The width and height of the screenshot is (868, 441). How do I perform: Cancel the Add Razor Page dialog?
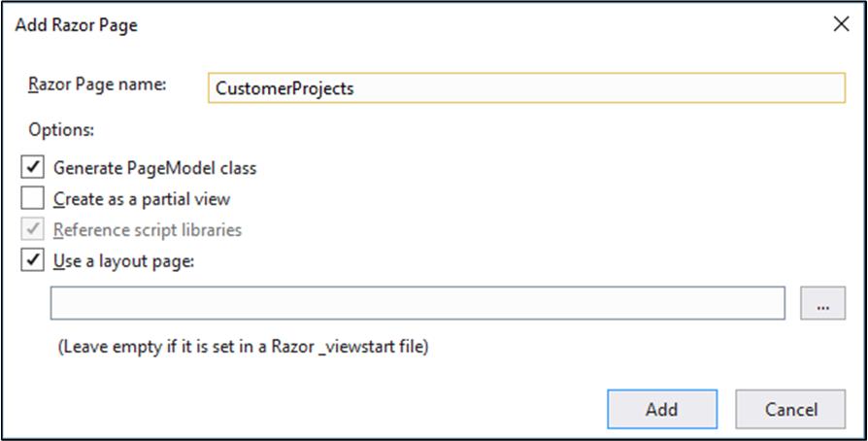click(790, 409)
